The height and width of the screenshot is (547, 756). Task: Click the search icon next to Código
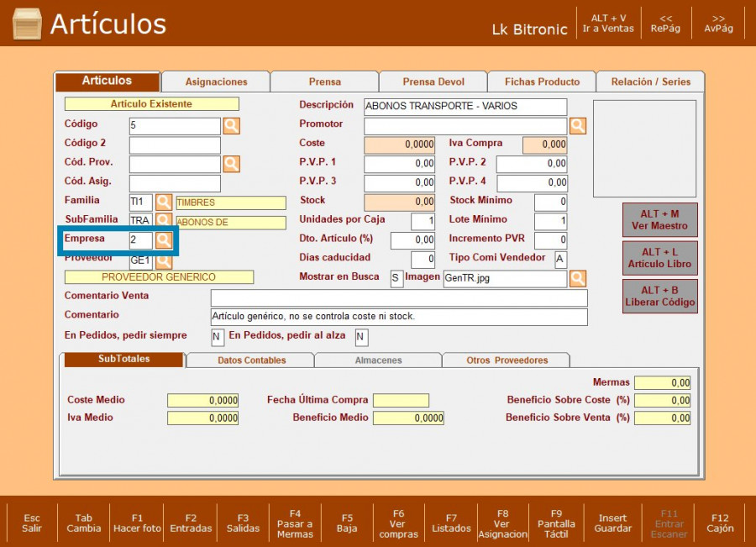pos(231,126)
